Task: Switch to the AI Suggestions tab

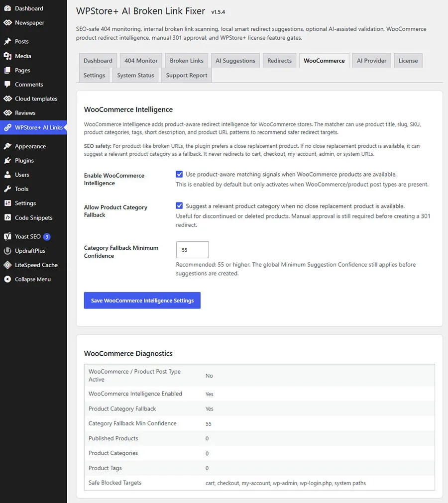Action: (x=235, y=61)
